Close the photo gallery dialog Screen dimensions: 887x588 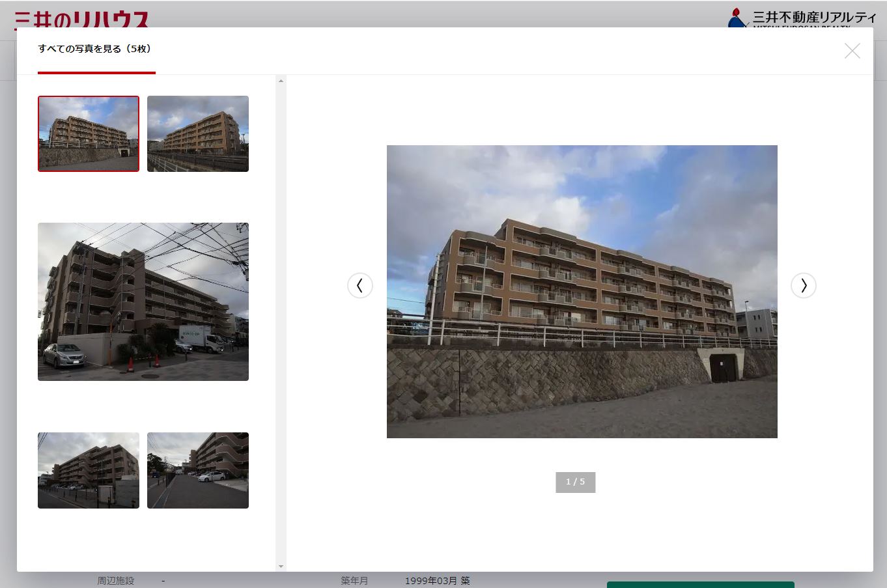point(852,51)
